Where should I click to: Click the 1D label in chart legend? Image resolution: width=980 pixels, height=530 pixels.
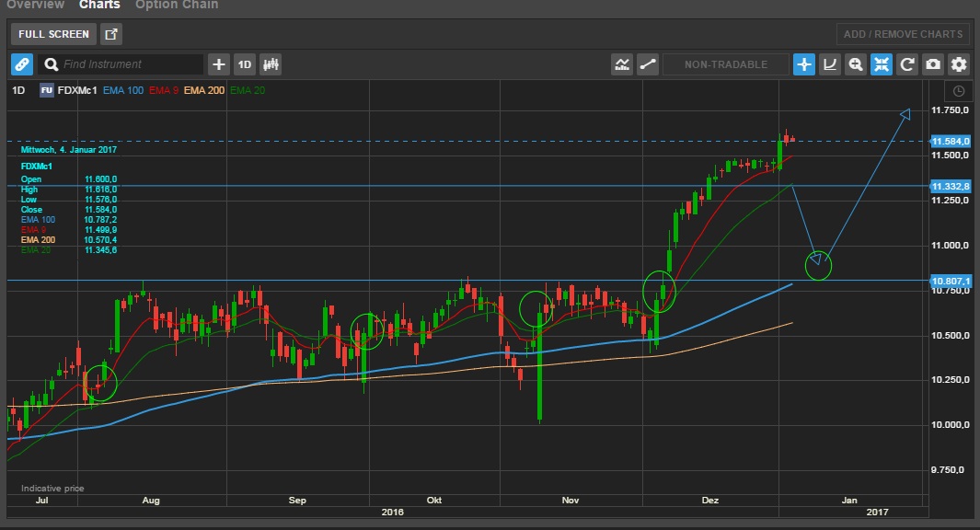tap(18, 90)
